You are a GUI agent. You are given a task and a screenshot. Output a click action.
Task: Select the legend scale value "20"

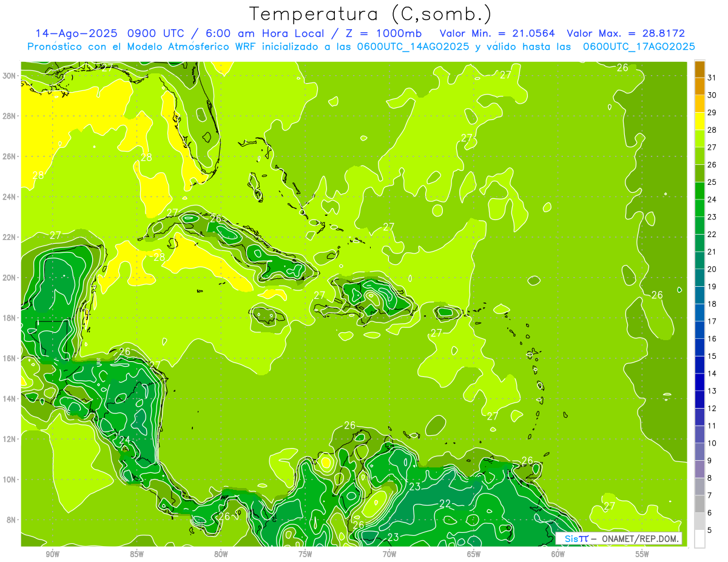[x=712, y=269]
